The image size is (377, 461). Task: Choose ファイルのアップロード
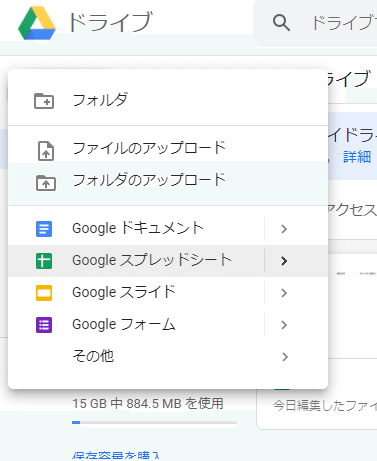click(x=168, y=148)
